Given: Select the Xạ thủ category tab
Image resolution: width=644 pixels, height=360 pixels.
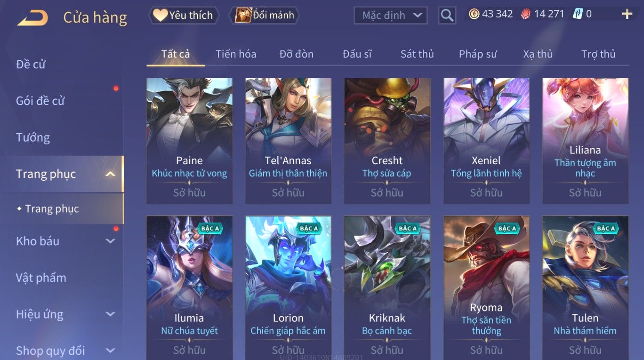Looking at the screenshot, I should pyautogui.click(x=538, y=54).
